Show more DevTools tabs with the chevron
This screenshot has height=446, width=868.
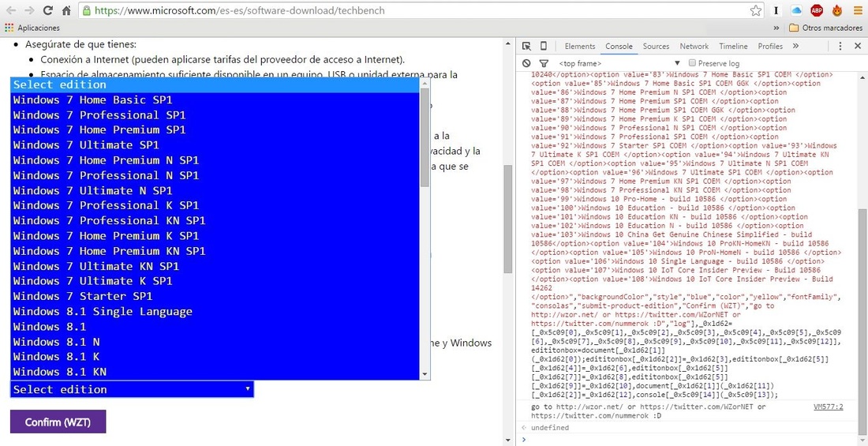point(795,46)
